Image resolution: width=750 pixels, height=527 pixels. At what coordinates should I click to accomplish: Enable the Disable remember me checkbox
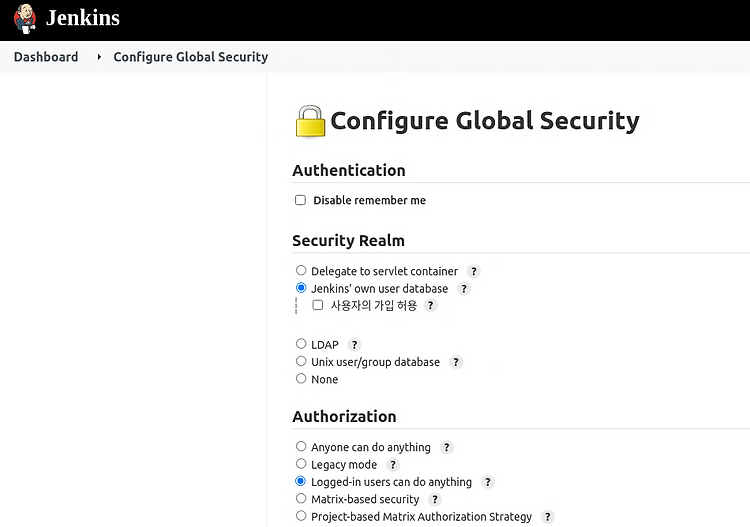[x=300, y=200]
